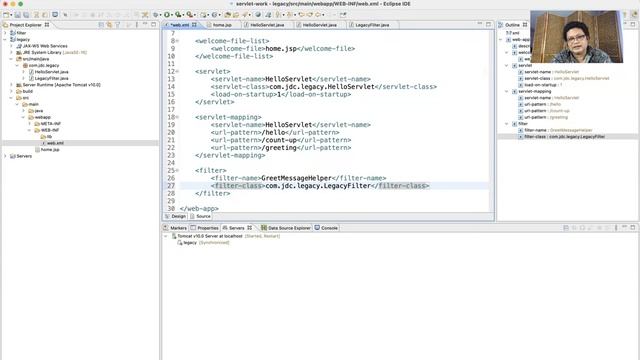
Task: Click Collapse All in Project Explorer
Action: pyautogui.click(x=101, y=25)
